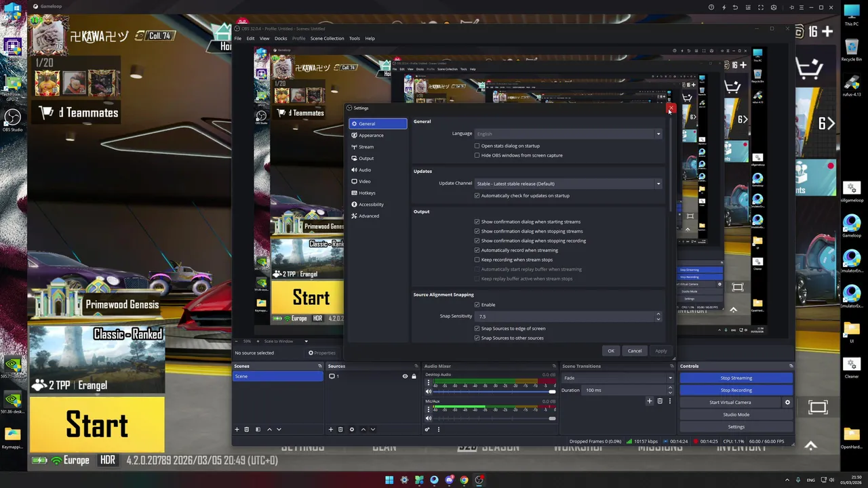Image resolution: width=868 pixels, height=488 pixels.
Task: Add a source with Sources plus icon
Action: coord(331,429)
